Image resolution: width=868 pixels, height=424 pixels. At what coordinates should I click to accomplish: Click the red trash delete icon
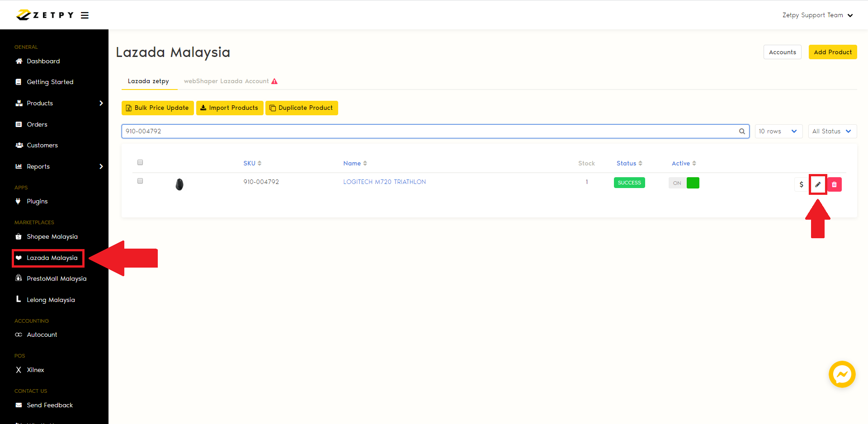835,184
